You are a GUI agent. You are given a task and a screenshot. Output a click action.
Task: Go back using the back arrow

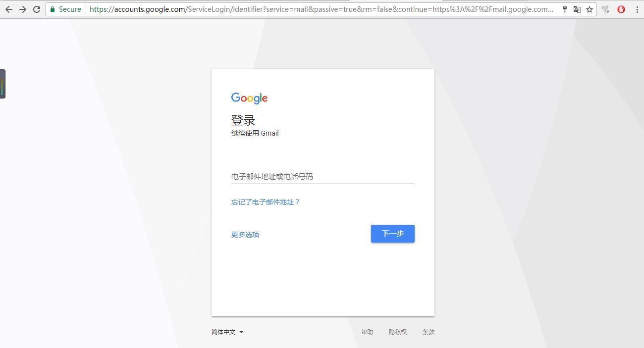point(9,9)
